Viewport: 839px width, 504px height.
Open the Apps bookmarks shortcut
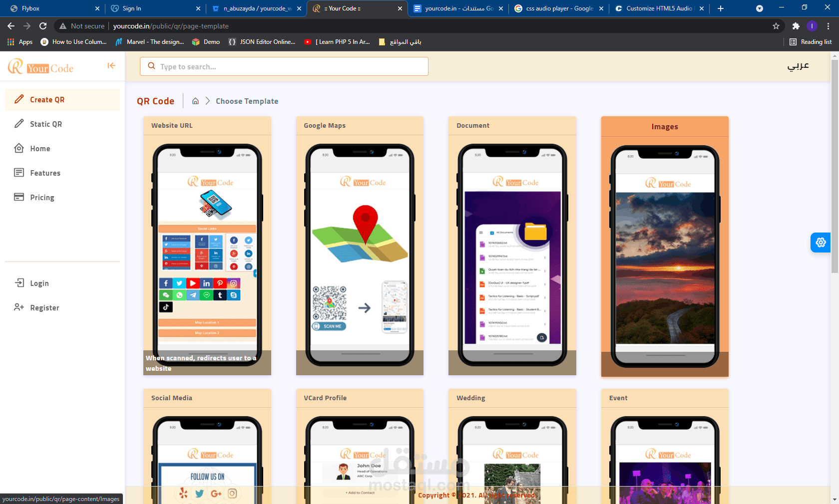(20, 42)
